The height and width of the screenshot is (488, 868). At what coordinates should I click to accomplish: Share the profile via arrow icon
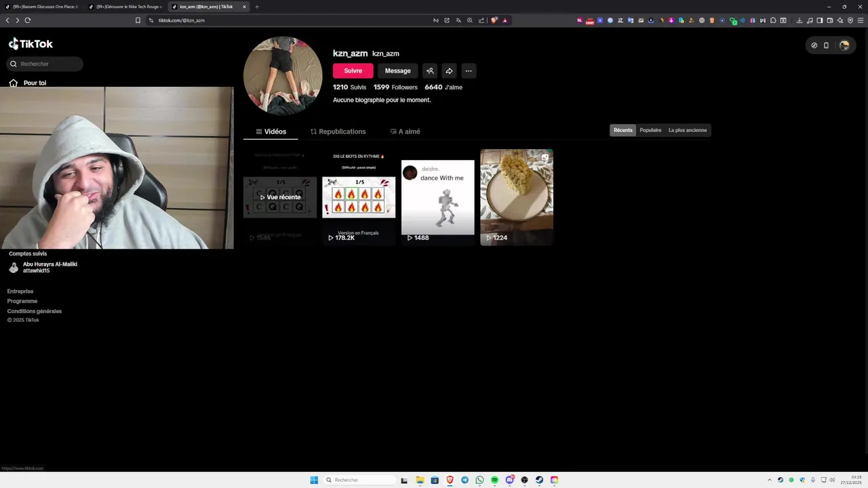click(449, 70)
